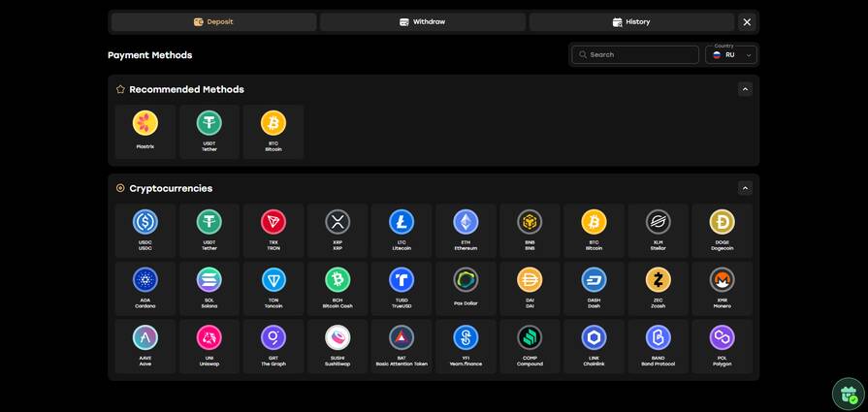Viewport: 868px width, 412px height.
Task: Choose TUSD TrueUSD
Action: [402, 288]
